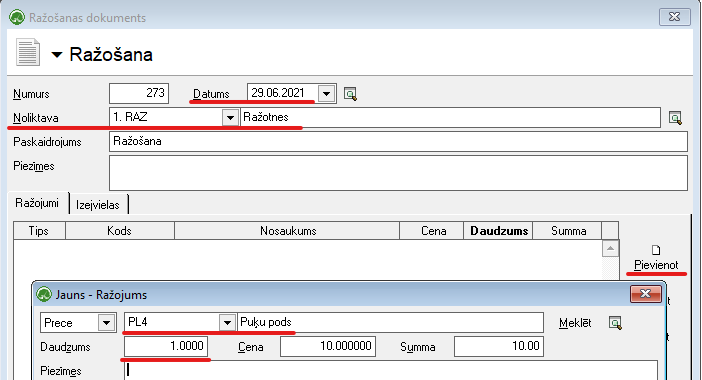This screenshot has width=702, height=380.
Task: Click the Daudzums field with 1.0000
Action: 166,346
